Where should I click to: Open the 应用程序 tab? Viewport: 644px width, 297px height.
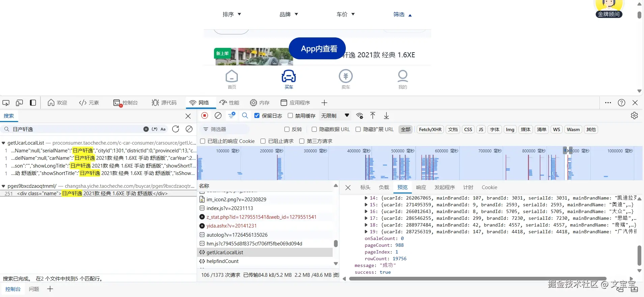tap(295, 103)
